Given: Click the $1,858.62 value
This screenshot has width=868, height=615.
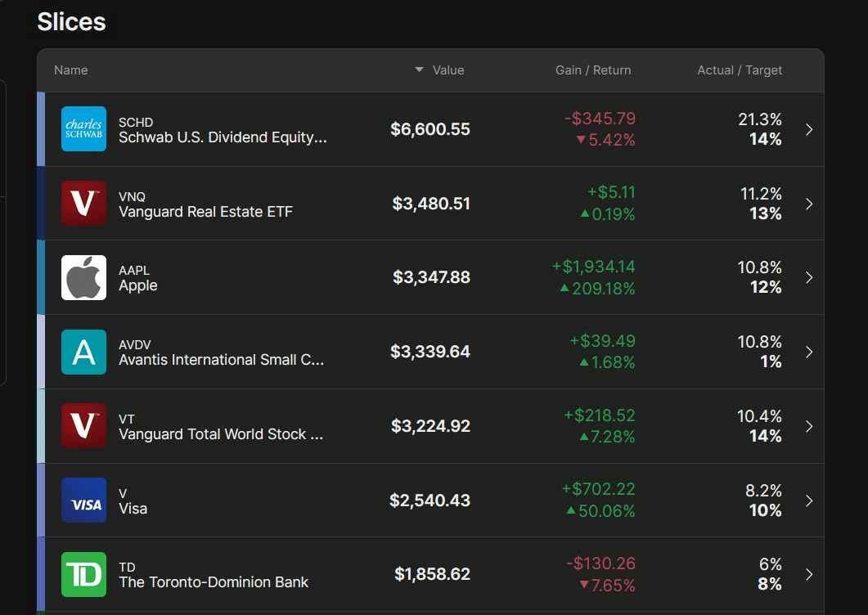Looking at the screenshot, I should tap(432, 574).
